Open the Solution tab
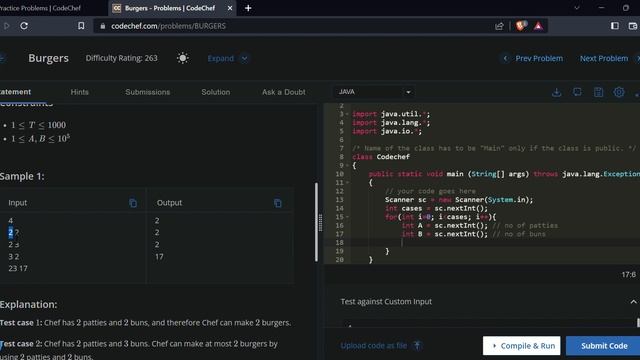 216,92
